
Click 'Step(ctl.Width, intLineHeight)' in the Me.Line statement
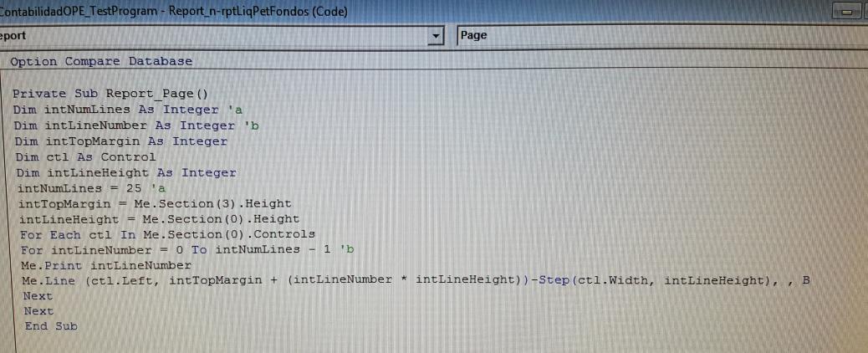[x=654, y=281]
